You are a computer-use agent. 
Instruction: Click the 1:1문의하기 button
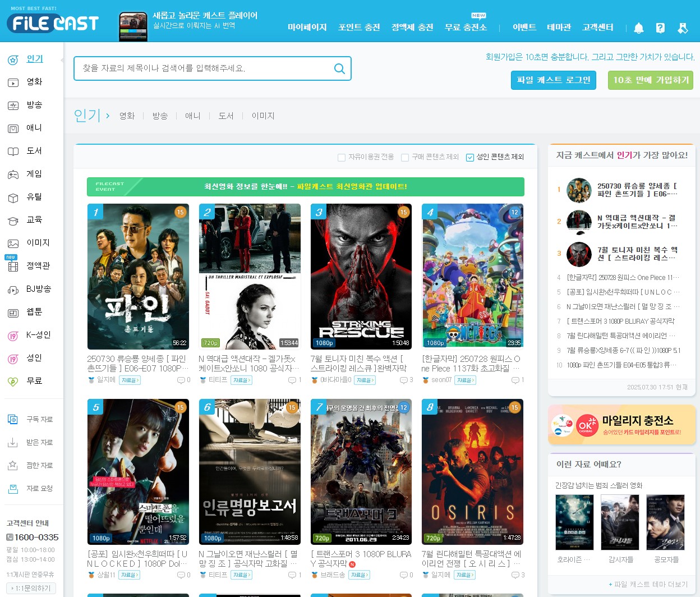click(x=31, y=589)
